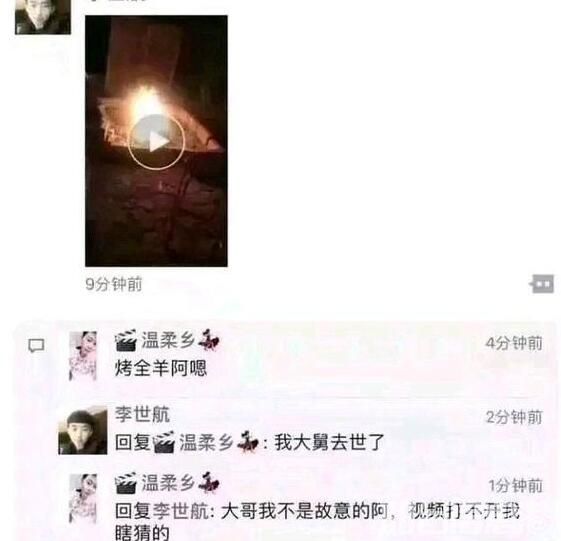This screenshot has width=561, height=541.
Task: Open 李世航 profile via commenter name
Action: tap(142, 414)
